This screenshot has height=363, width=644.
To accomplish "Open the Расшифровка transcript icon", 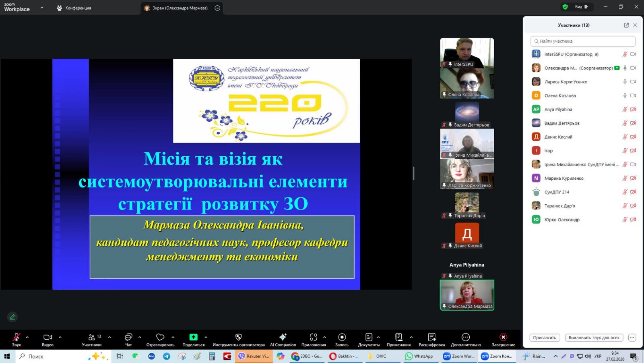I will 431,337.
